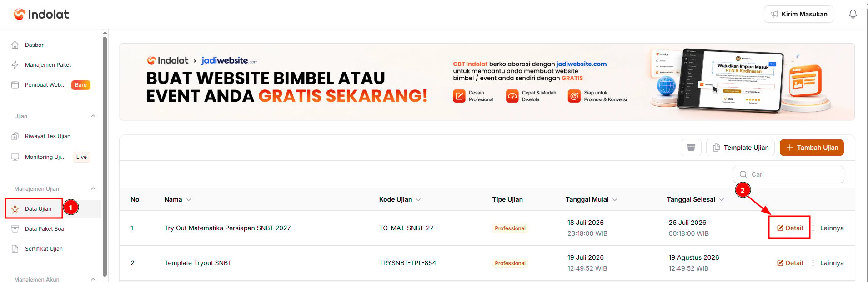Open Lainnya menu for Template Tryout SNBT

pos(832,263)
